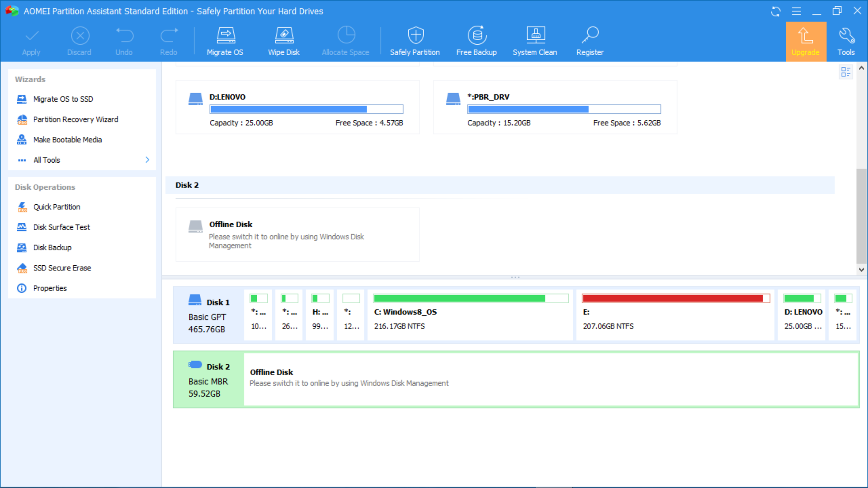The height and width of the screenshot is (488, 868).
Task: Select the D:LENOVO partition card
Action: (297, 107)
